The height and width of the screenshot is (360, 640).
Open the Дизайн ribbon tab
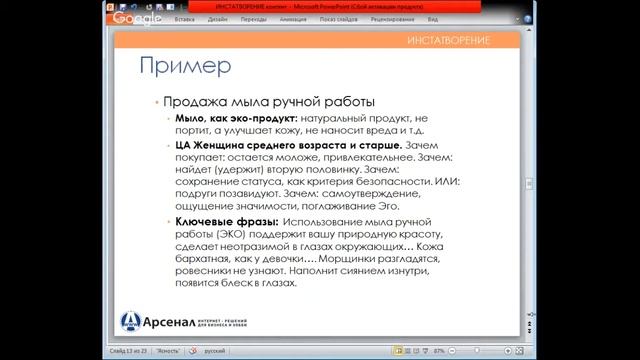(x=218, y=19)
